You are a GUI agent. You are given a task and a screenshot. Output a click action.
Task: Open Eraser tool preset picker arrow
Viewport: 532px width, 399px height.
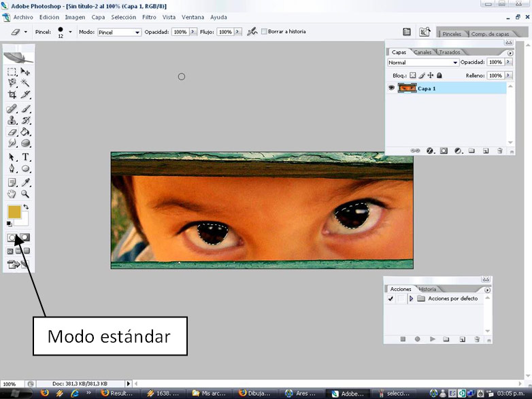click(25, 32)
